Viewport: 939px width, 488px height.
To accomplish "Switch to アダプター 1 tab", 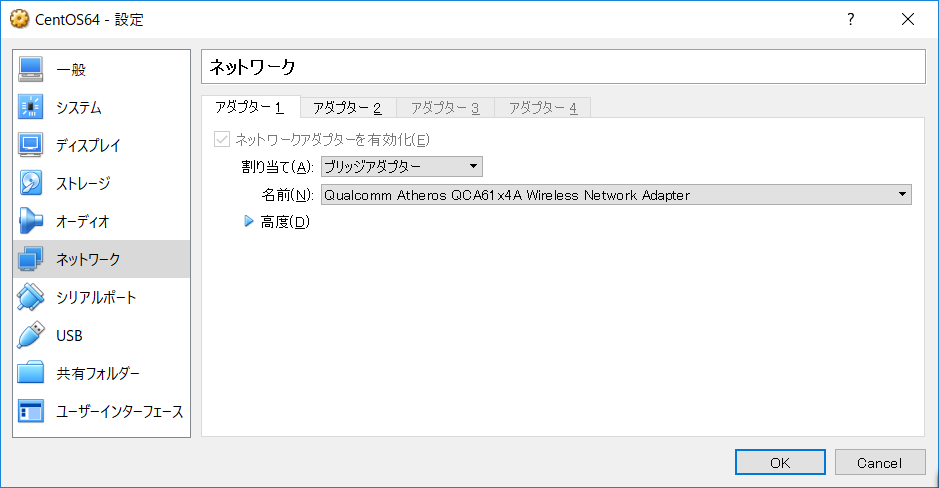I will pos(250,107).
